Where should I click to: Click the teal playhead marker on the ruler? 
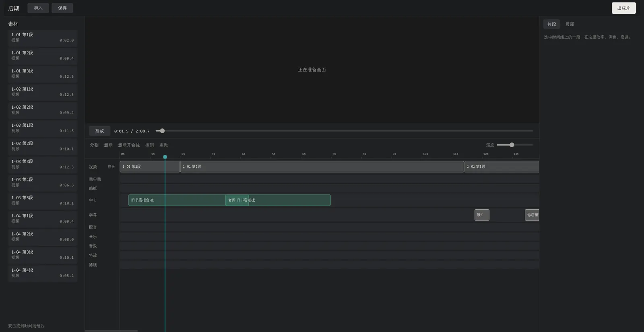pos(165,157)
